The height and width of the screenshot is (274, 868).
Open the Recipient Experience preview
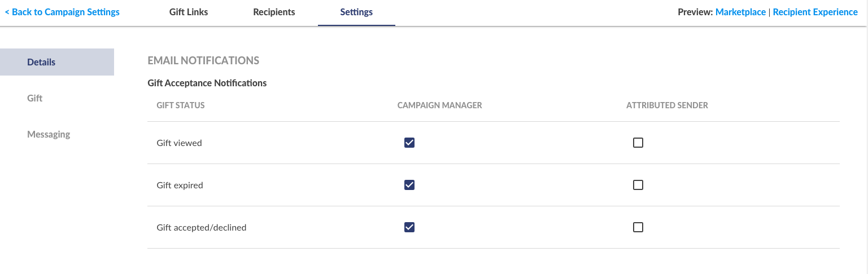pos(815,12)
